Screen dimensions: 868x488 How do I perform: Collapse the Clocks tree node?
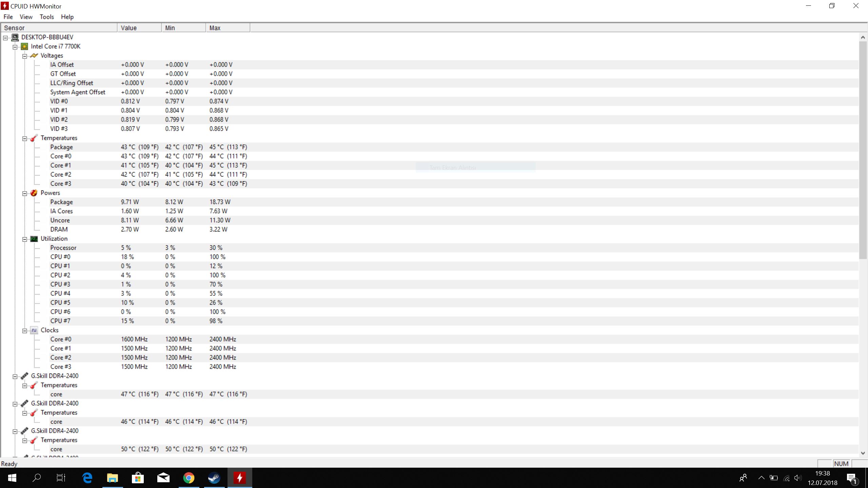(x=25, y=331)
